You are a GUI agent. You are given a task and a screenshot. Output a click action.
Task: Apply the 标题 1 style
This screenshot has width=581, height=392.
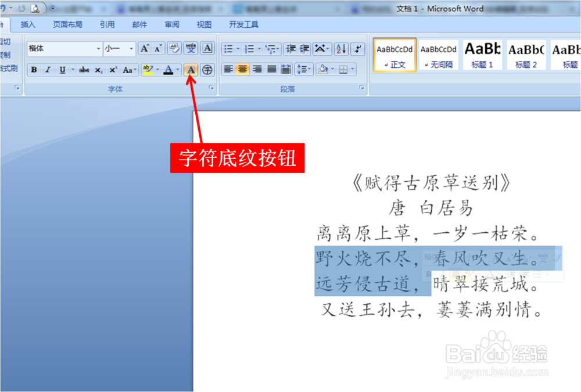coord(482,55)
